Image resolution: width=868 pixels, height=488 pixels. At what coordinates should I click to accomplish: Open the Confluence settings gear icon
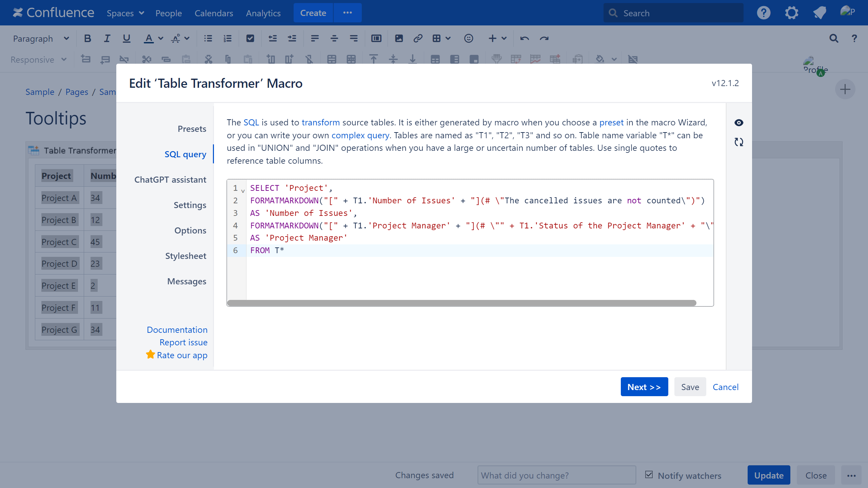(791, 13)
